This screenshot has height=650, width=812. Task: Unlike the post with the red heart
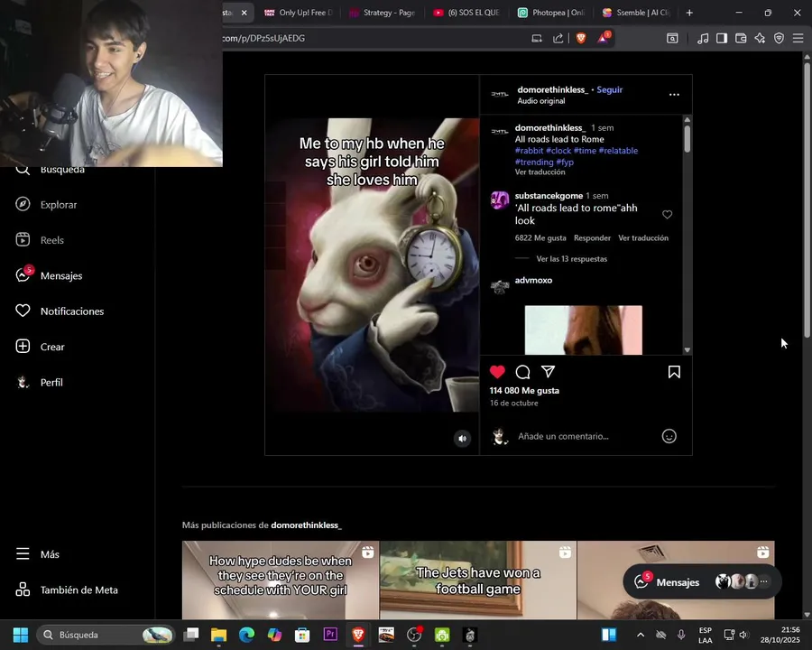tap(497, 372)
